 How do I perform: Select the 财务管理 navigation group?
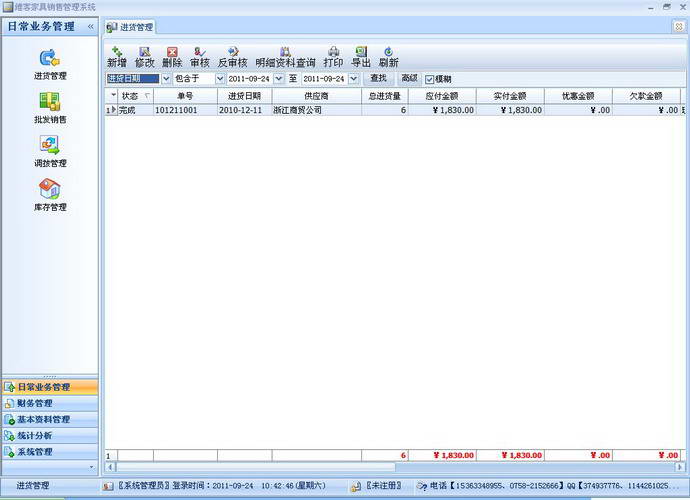coord(50,403)
